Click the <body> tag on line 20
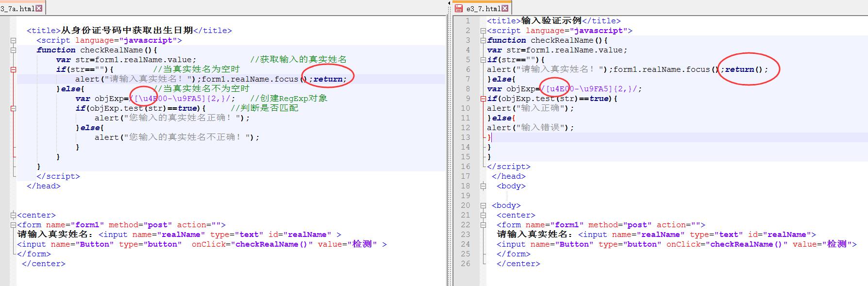 (506, 205)
